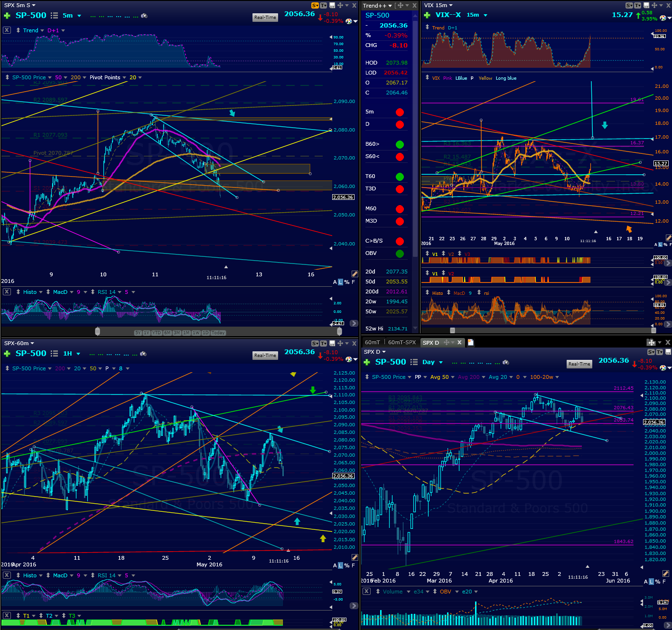Open color palette icon in SPX 5m chart

pyautogui.click(x=349, y=21)
